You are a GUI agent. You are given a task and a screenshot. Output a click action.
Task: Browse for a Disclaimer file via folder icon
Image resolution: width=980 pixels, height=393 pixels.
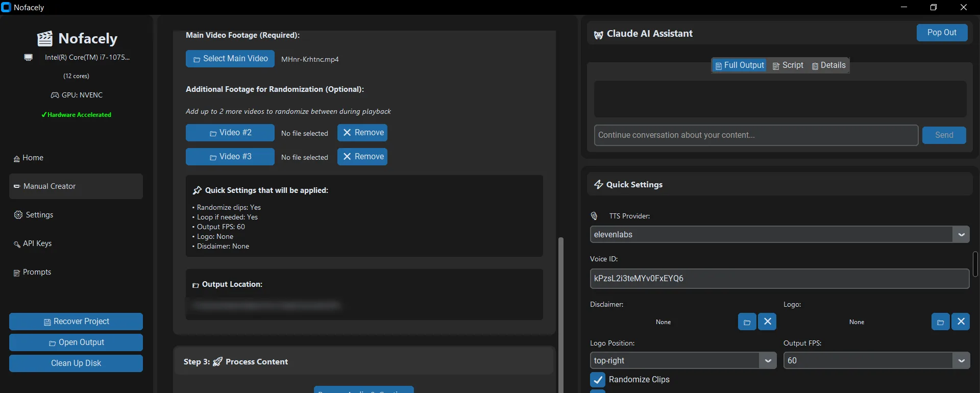click(747, 322)
